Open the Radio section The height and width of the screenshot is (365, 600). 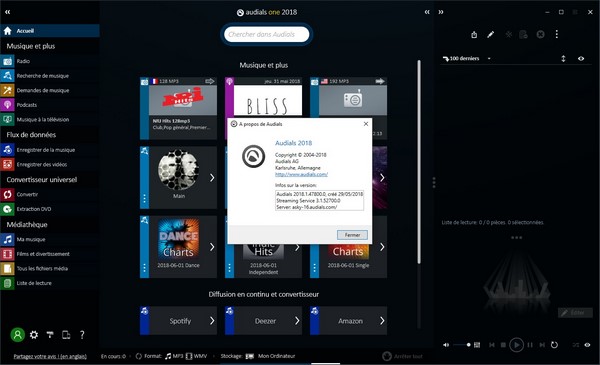[x=50, y=61]
